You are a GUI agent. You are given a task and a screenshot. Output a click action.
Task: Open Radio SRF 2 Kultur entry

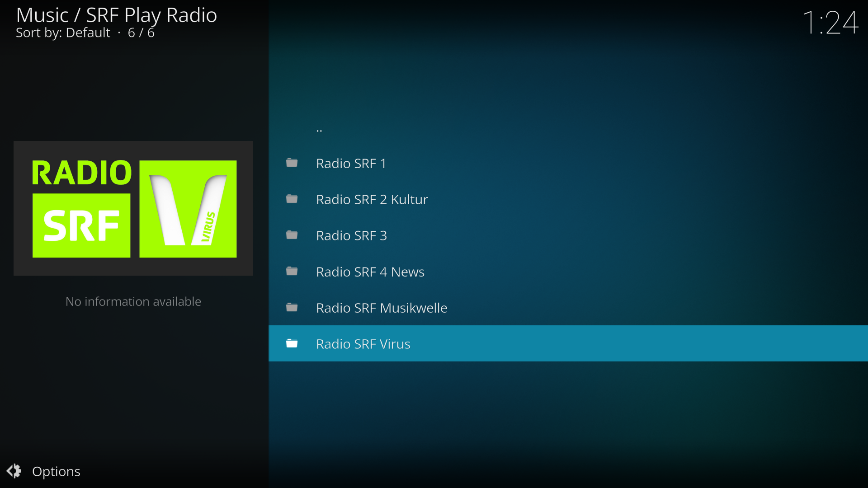tap(372, 199)
